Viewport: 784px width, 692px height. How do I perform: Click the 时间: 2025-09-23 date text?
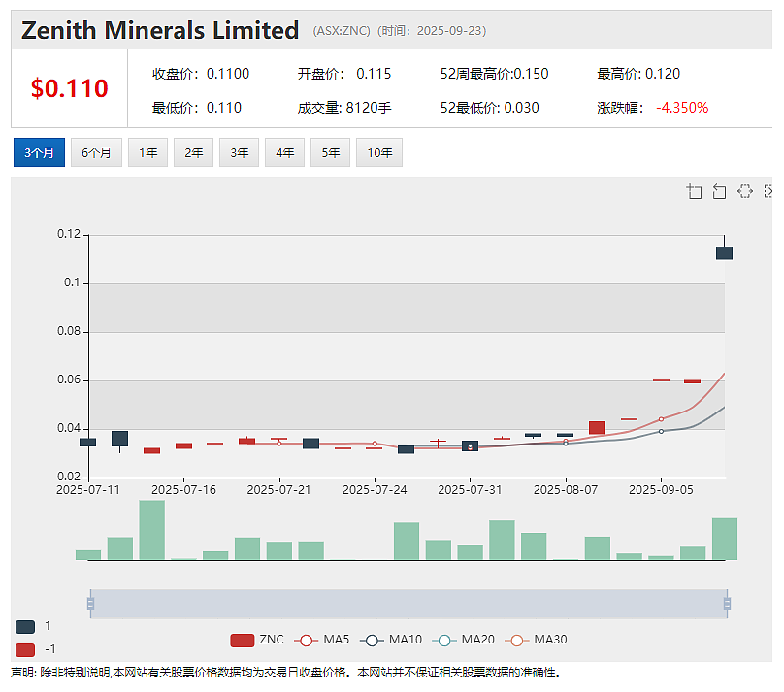click(432, 31)
